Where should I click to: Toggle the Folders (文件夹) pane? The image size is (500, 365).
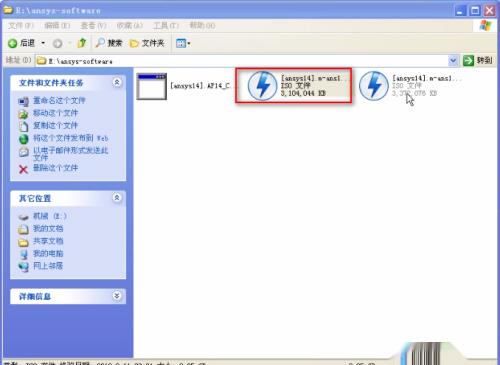point(147,43)
